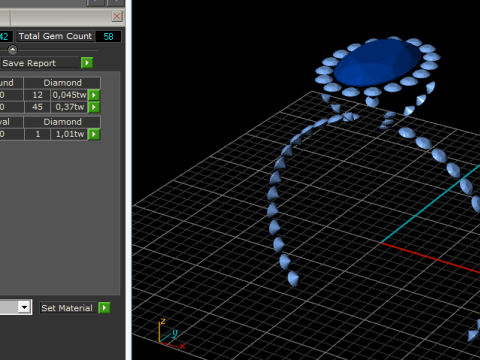This screenshot has width=480, height=360.
Task: Close the gem report panel
Action: click(x=117, y=16)
